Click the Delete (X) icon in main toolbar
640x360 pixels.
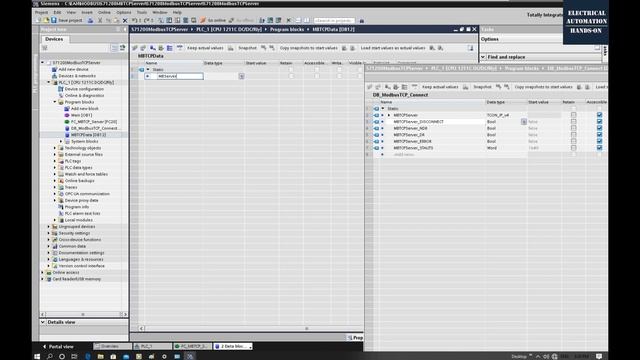point(125,20)
